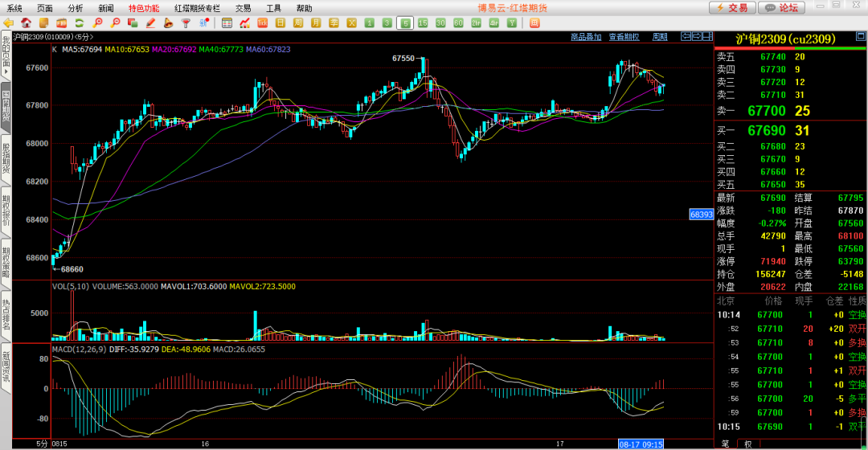Select the monthly 月 period
Viewport: 868px width, 450px height.
(316, 22)
